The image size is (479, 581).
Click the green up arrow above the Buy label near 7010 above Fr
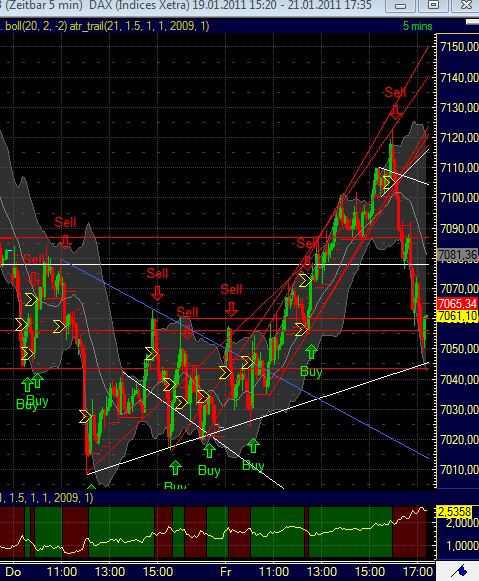click(209, 450)
